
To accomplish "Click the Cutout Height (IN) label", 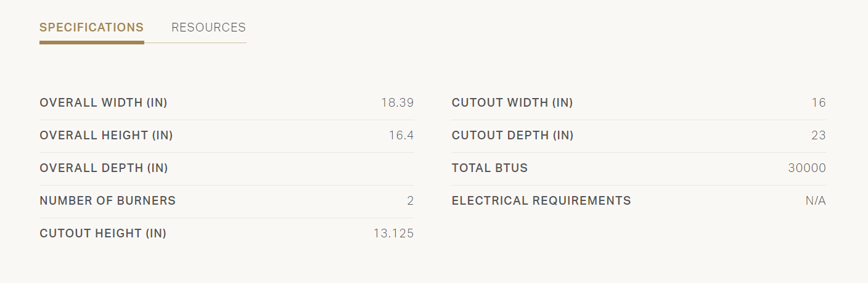I will (103, 234).
